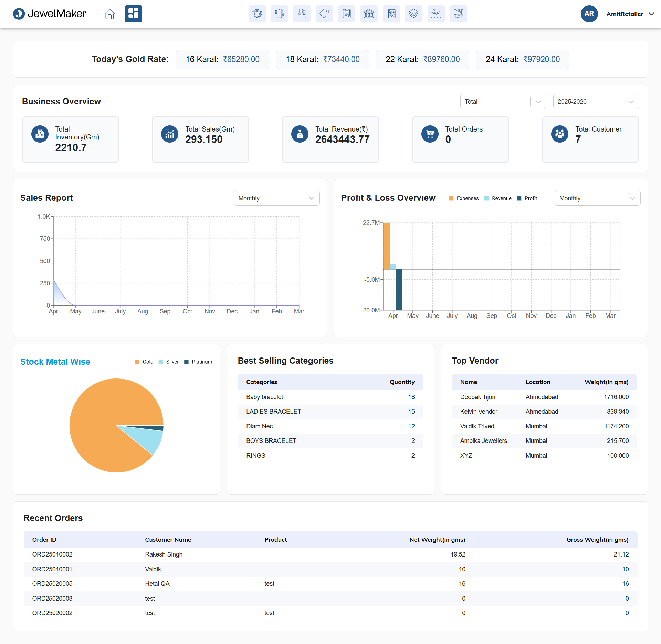Viewport: 661px width, 644px height.
Task: Open the clipboard orders icon
Action: click(x=346, y=14)
